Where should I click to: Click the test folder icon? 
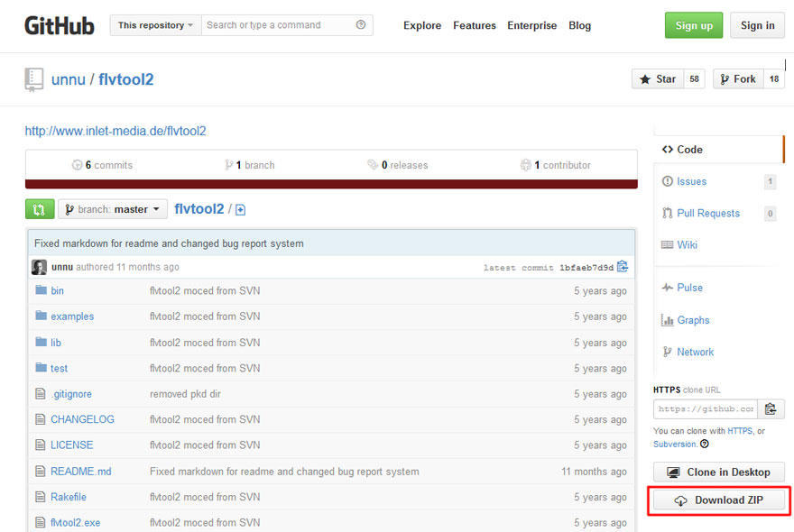(x=41, y=368)
